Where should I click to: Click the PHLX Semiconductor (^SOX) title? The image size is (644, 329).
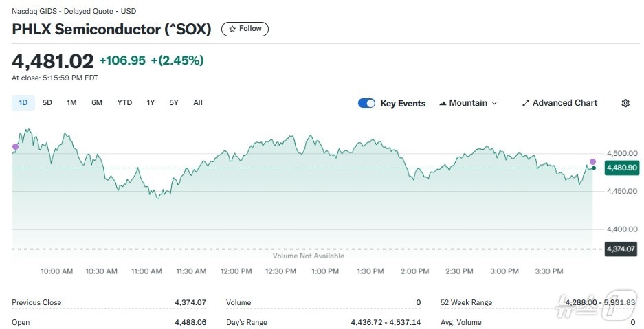tap(111, 29)
